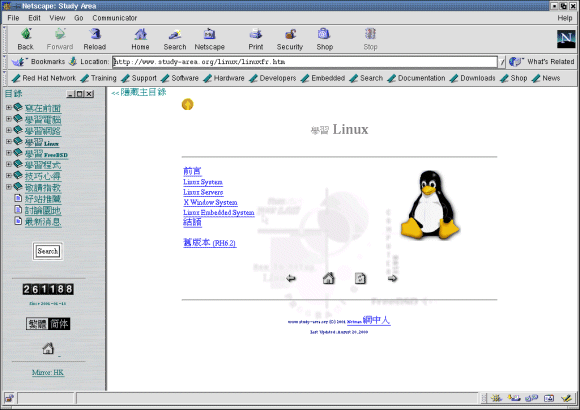Open the Hardware bookmark
This screenshot has height=410, width=580.
pyautogui.click(x=224, y=78)
